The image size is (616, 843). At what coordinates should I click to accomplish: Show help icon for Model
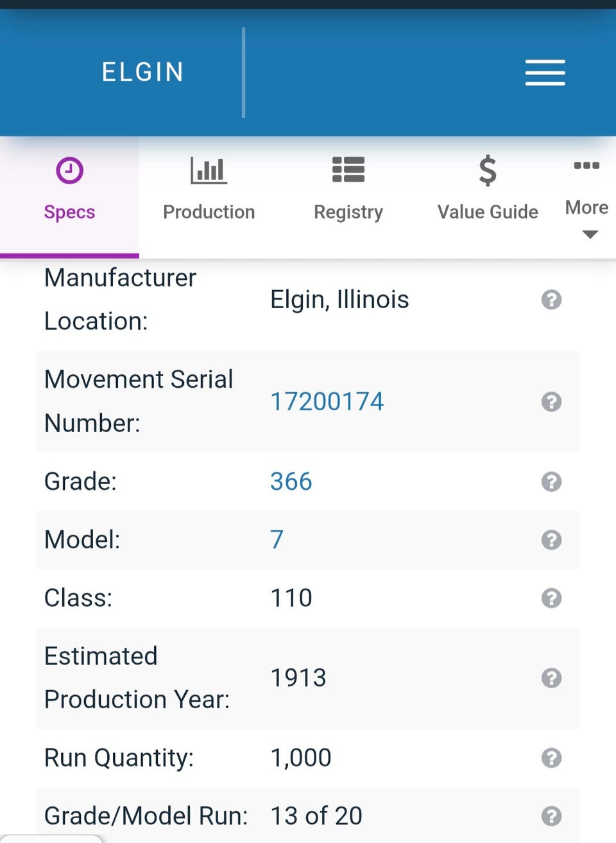tap(551, 540)
